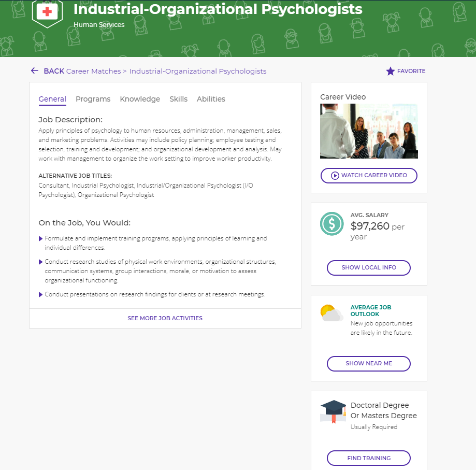Click the Doctoral Degree Or Masters Degree text

tap(384, 410)
